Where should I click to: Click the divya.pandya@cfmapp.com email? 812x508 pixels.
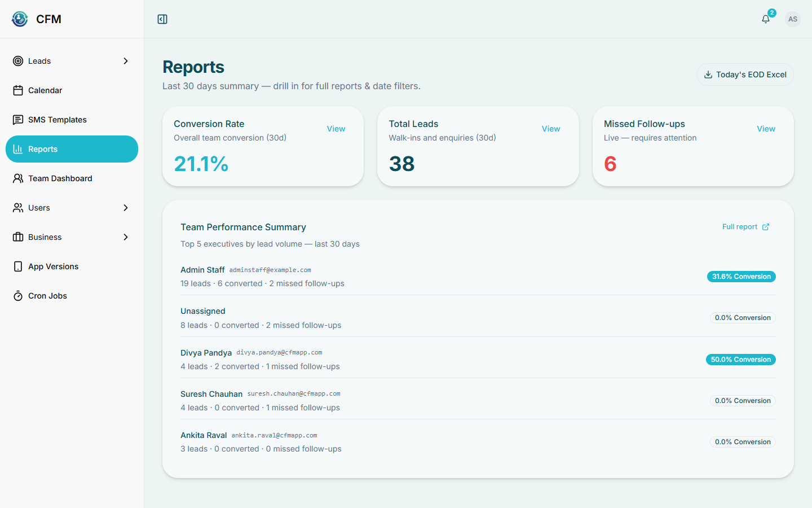click(x=279, y=353)
